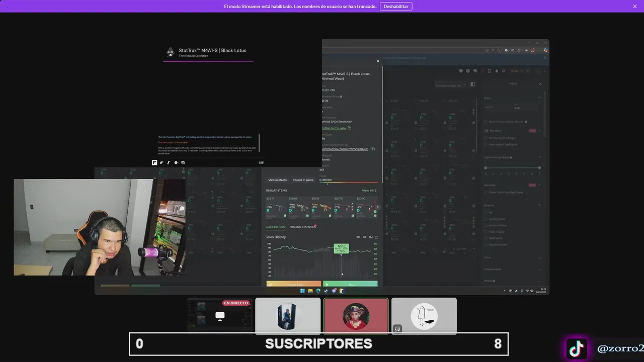This screenshot has width=644, height=362.
Task: Check Has possible highlights
Action: coord(486,144)
